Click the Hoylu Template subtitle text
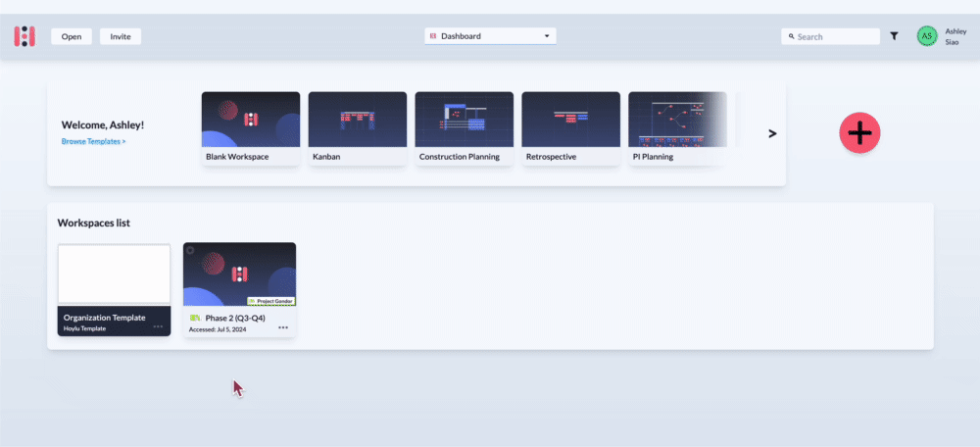The image size is (980, 447). pyautogui.click(x=85, y=328)
